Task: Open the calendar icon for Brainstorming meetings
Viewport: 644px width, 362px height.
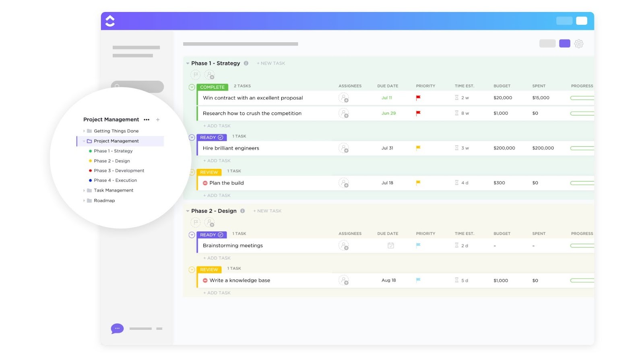Action: [390, 245]
